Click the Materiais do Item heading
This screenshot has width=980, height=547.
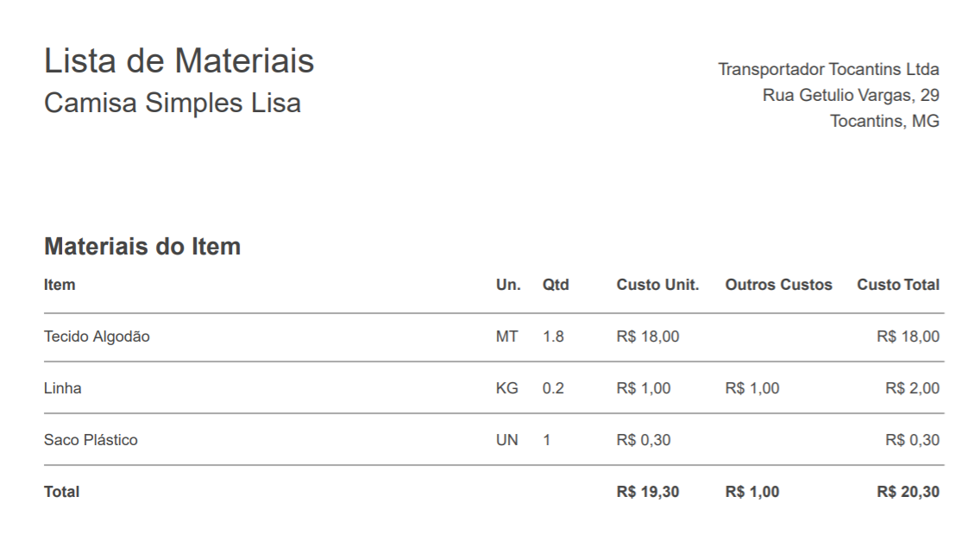[141, 247]
